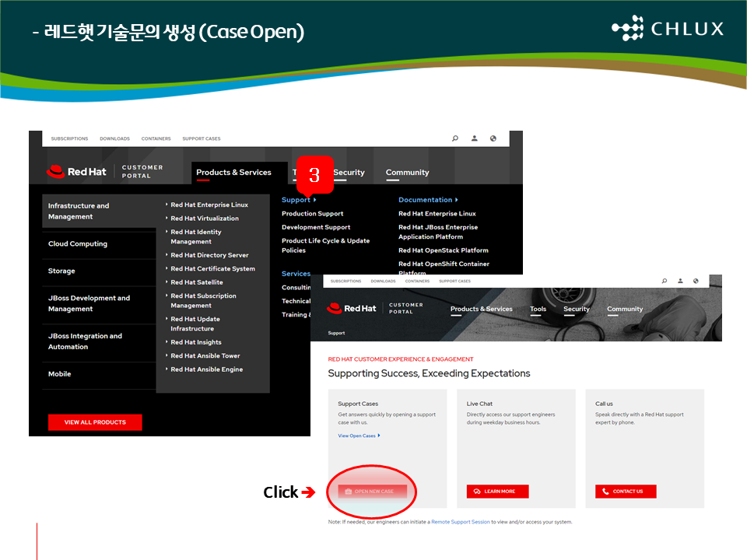Open Red Hat Directory Server link

(x=209, y=255)
